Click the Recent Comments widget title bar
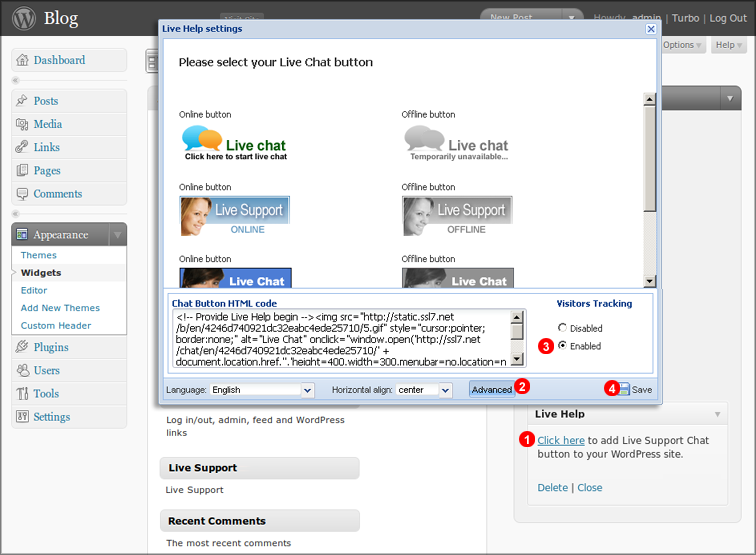 point(259,521)
